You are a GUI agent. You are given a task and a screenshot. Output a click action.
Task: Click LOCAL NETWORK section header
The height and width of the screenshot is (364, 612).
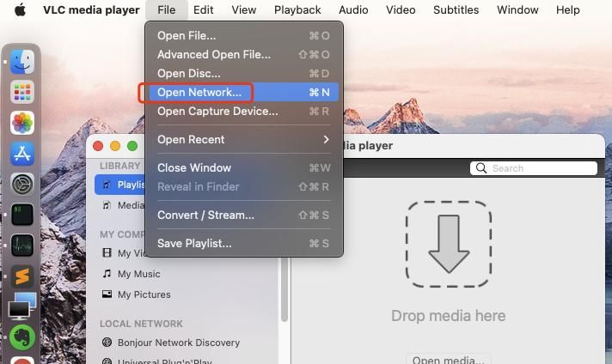pos(141,324)
